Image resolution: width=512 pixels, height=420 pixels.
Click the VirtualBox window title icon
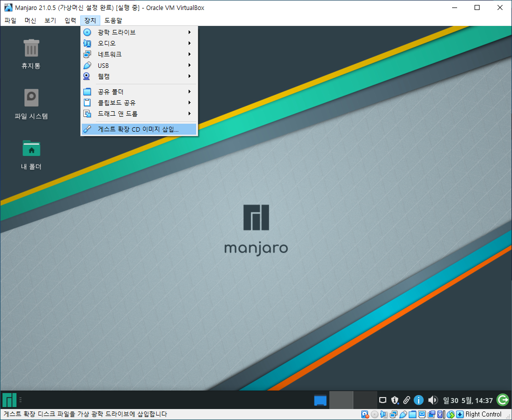[x=8, y=7]
